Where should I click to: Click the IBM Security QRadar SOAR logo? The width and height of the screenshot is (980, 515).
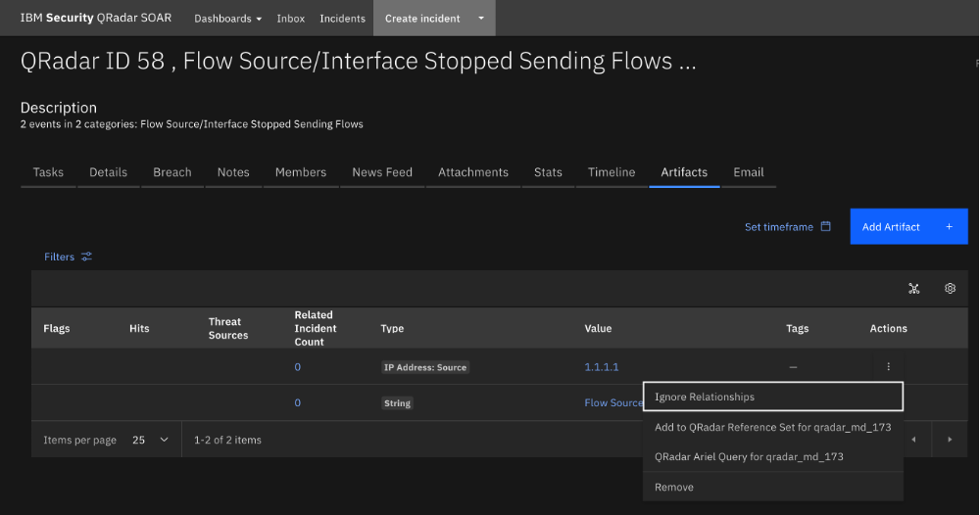click(x=96, y=18)
